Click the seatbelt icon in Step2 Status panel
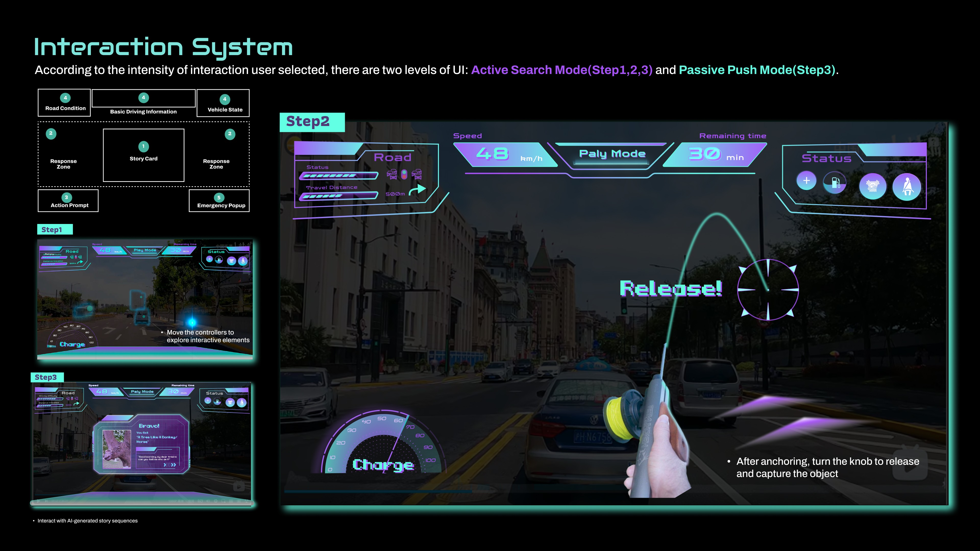Image resolution: width=980 pixels, height=551 pixels. [x=907, y=187]
